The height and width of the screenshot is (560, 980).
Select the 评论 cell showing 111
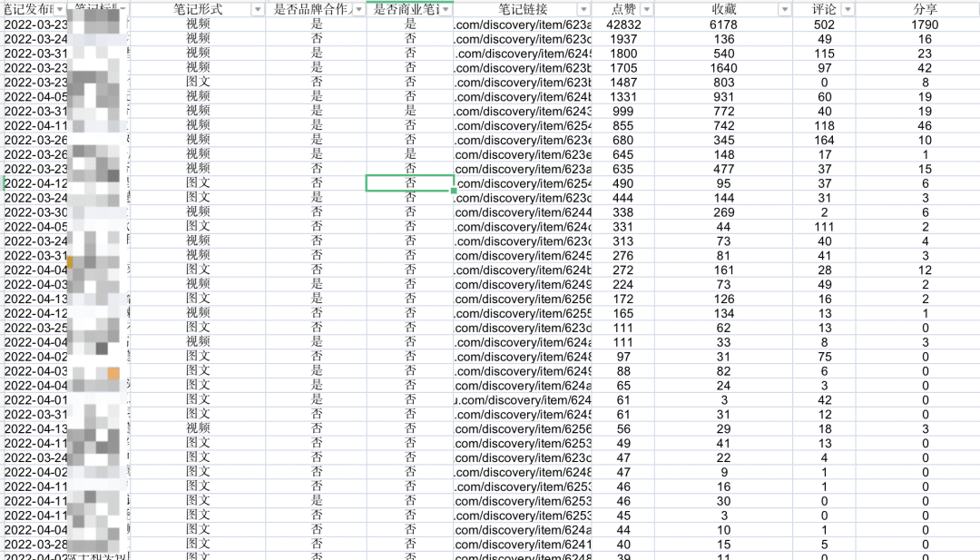click(824, 226)
